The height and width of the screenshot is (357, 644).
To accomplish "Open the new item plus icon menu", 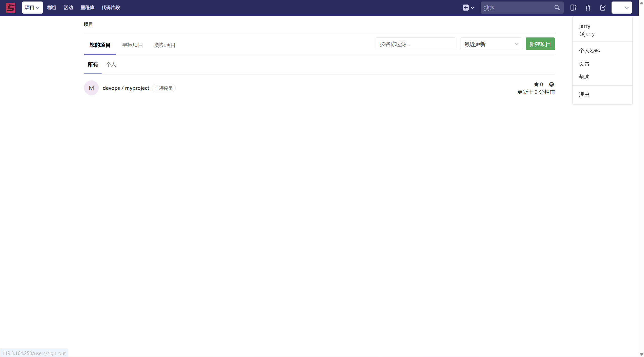I will click(x=468, y=8).
